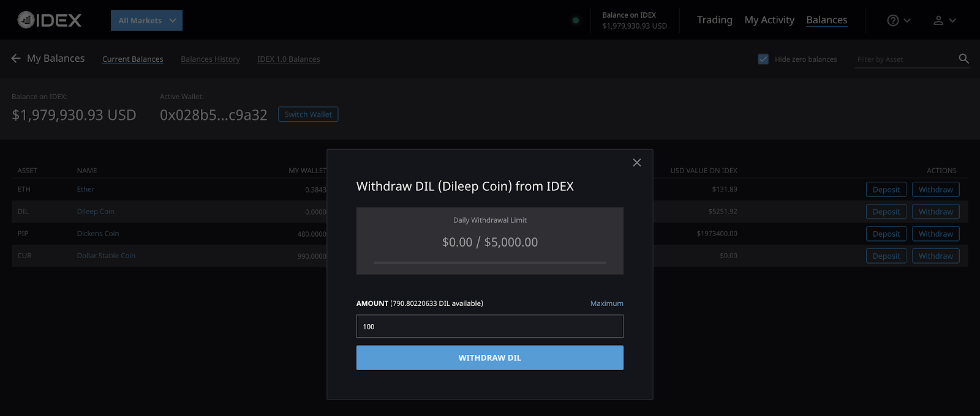Click the back arrow beside My Balances
Image resolution: width=980 pixels, height=416 pixels.
pos(16,58)
